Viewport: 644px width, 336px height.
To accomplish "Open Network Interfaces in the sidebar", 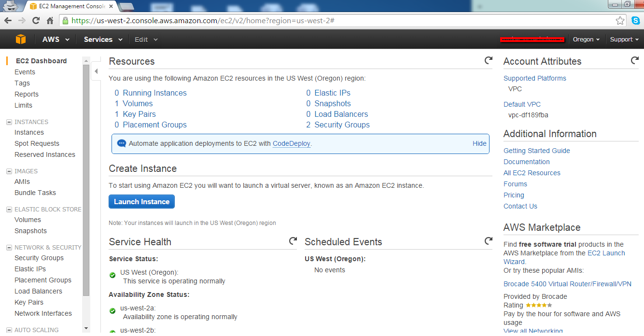I will (x=43, y=313).
